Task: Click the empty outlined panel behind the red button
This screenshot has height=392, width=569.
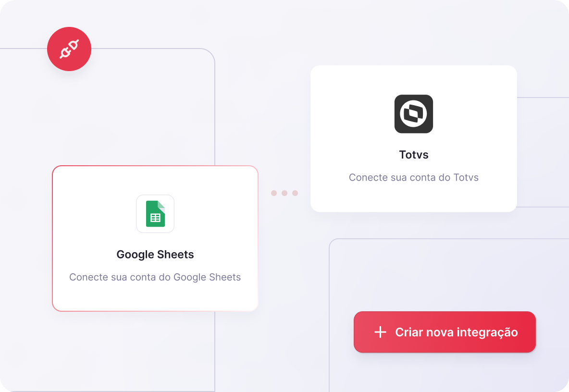Action: pos(448,276)
